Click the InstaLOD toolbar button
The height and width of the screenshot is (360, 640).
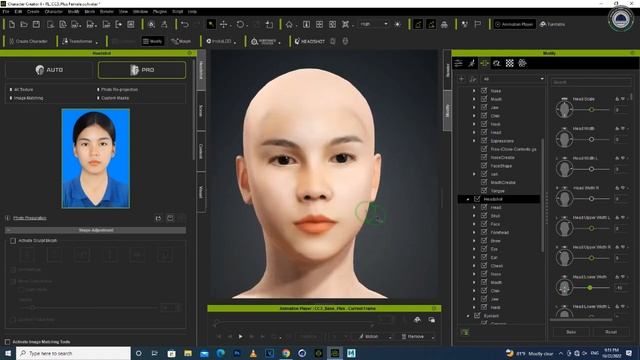[219, 41]
